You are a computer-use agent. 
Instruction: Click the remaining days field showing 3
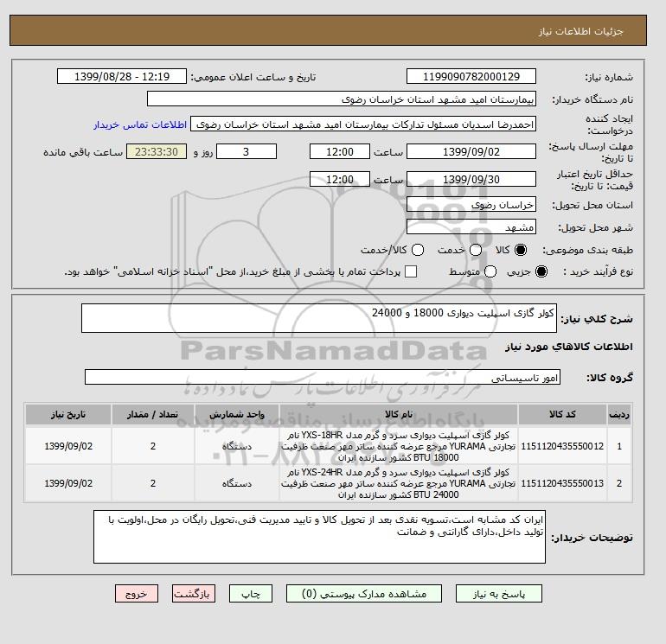point(247,151)
